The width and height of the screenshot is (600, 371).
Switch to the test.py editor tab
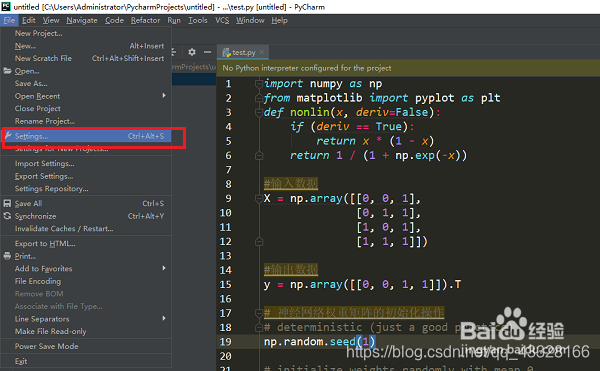click(x=243, y=52)
